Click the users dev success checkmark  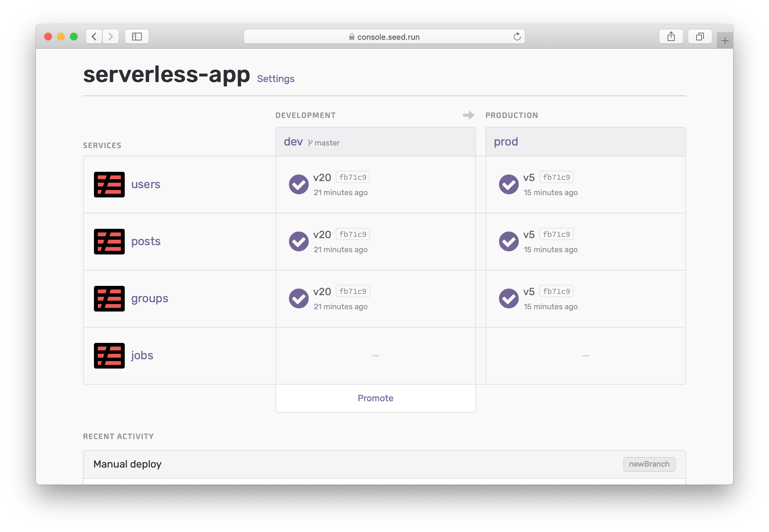coord(299,184)
